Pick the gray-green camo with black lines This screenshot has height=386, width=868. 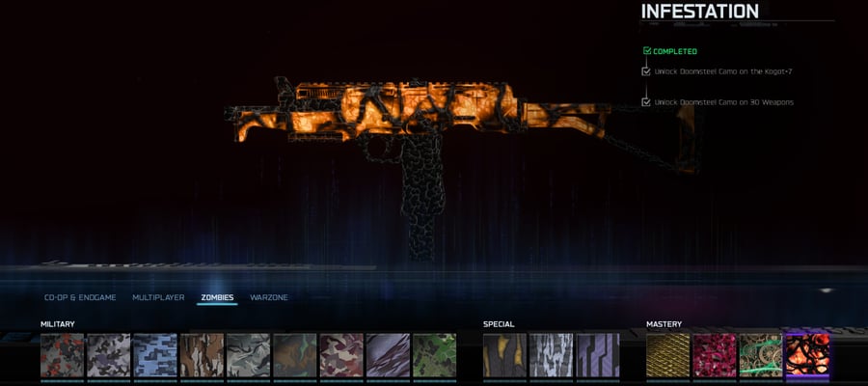coord(249,355)
